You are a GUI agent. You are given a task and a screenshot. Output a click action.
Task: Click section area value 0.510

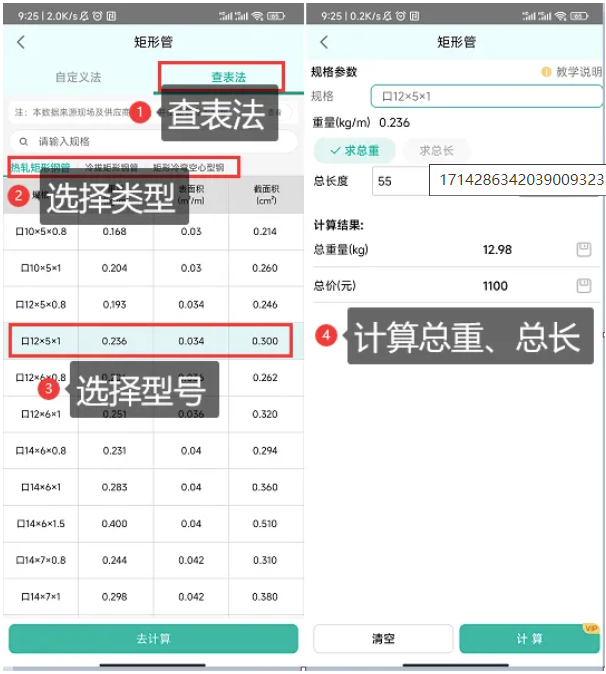tap(265, 524)
